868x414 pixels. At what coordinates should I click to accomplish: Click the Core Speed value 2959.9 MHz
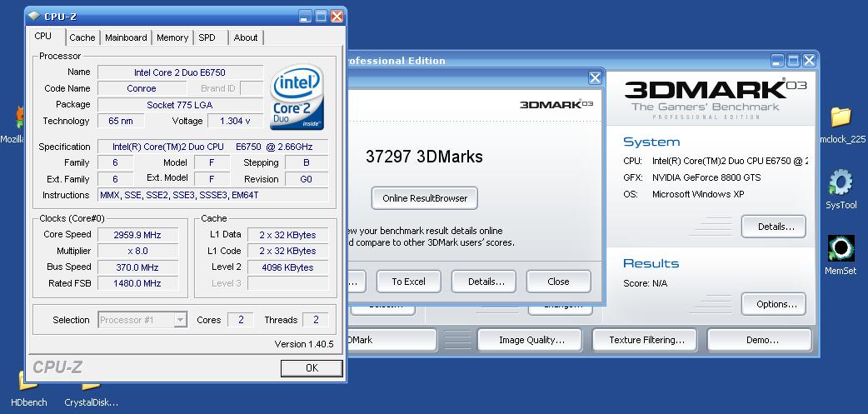pyautogui.click(x=137, y=235)
